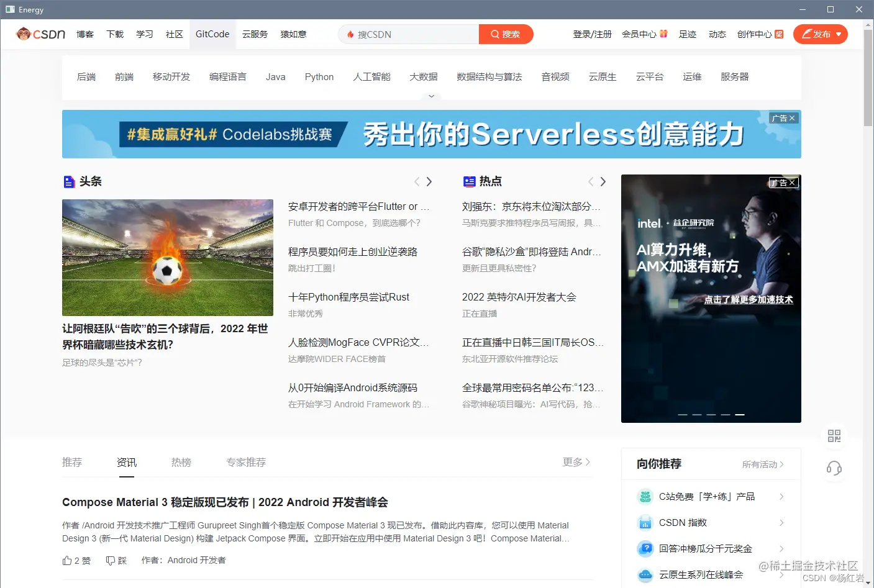Open 十年Python程序员尝试Rust article

click(x=348, y=297)
